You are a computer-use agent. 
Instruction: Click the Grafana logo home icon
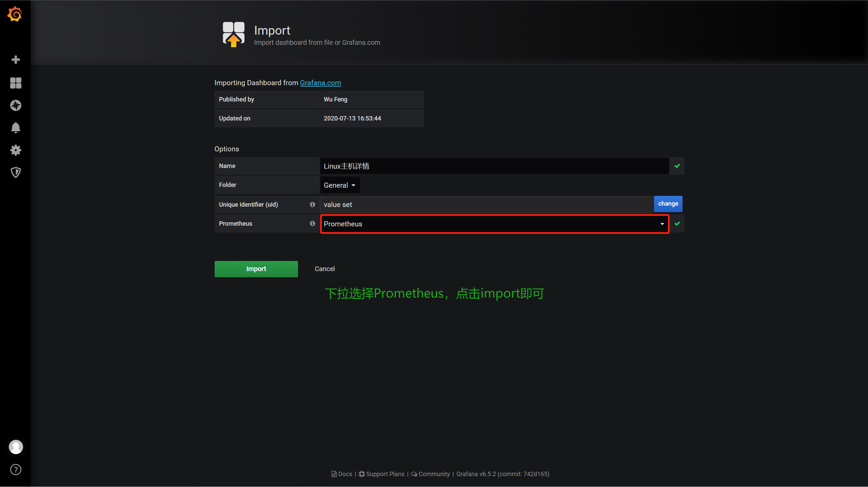pos(15,14)
